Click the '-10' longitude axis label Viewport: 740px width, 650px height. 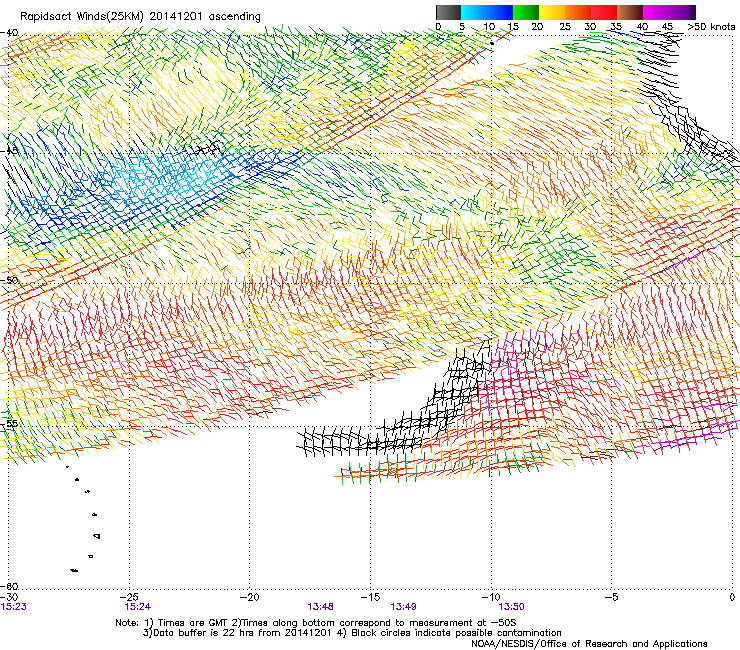click(491, 597)
